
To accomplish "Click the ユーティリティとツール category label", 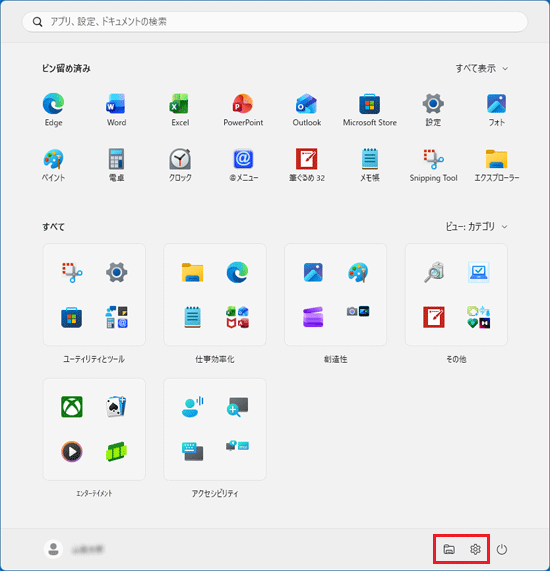I will [94, 359].
